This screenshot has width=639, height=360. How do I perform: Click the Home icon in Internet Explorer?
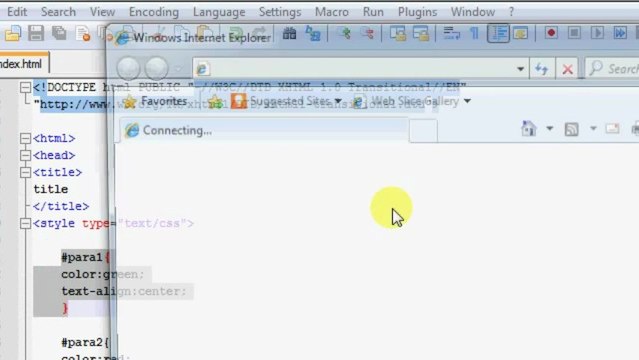coord(529,129)
